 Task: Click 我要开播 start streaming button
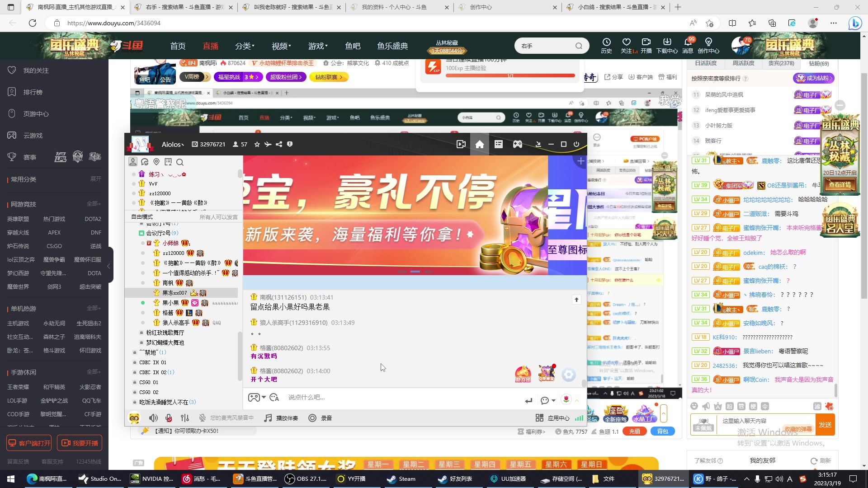pyautogui.click(x=80, y=443)
